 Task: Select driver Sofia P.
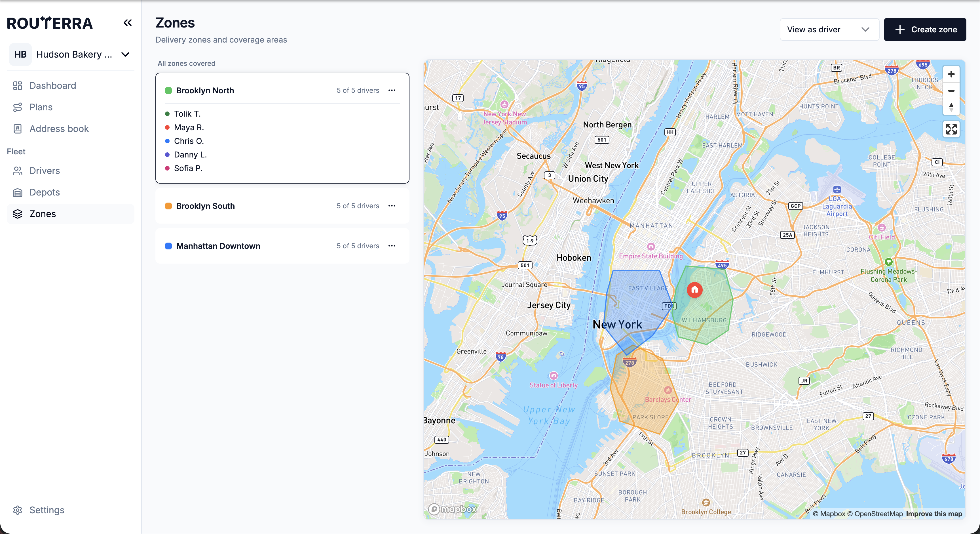coord(184,168)
